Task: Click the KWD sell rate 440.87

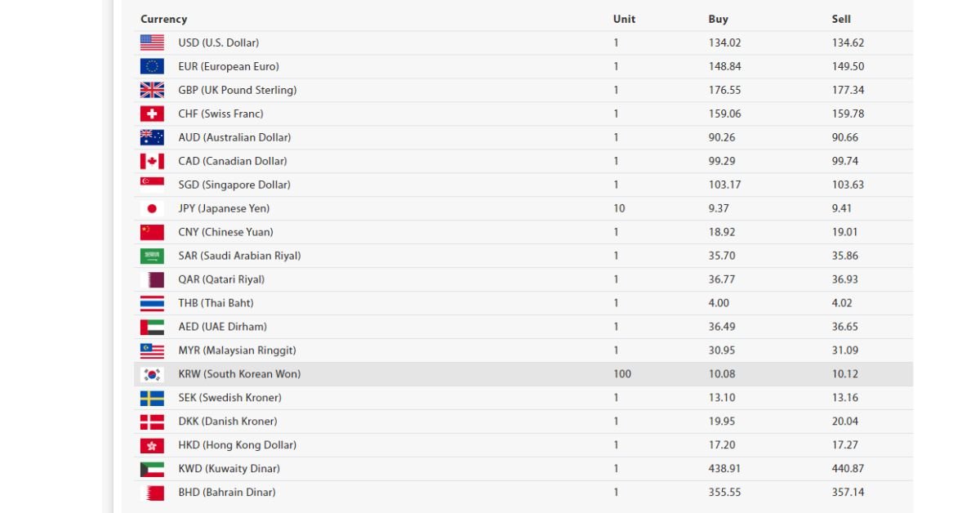Action: coord(848,469)
